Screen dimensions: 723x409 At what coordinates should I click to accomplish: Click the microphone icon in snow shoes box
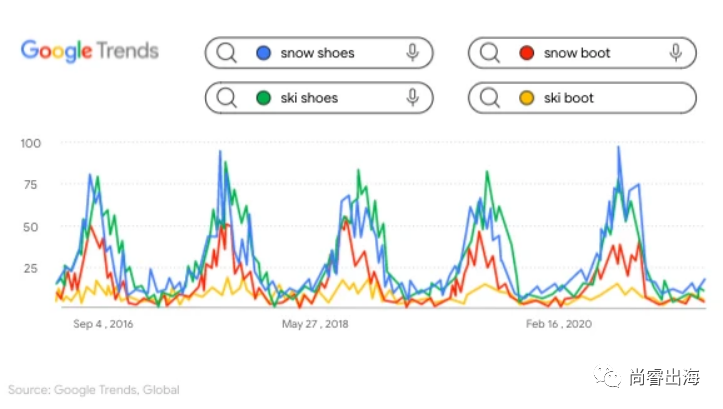412,53
